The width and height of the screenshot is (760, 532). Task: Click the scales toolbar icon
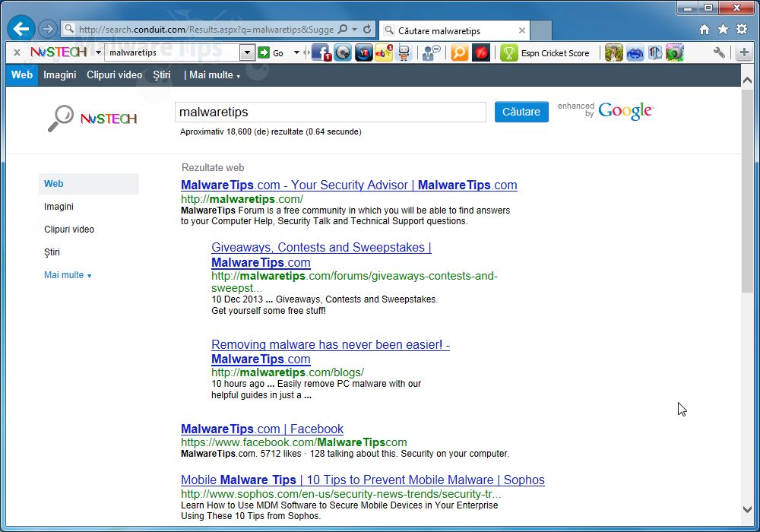pyautogui.click(x=655, y=52)
